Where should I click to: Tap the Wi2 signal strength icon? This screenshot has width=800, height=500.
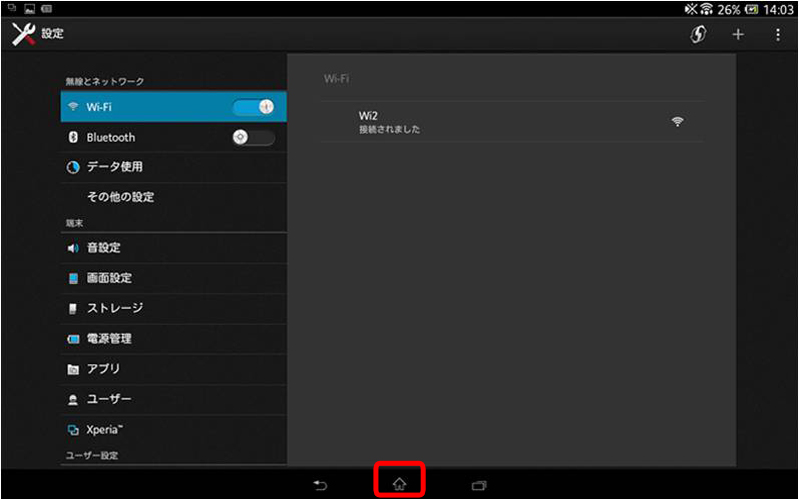(x=678, y=121)
